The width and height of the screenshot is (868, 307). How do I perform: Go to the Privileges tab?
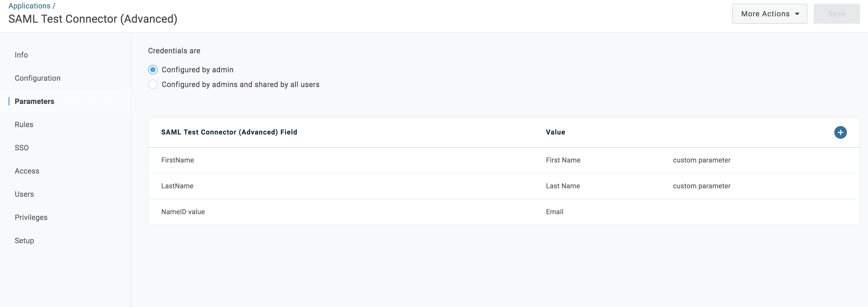tap(31, 218)
